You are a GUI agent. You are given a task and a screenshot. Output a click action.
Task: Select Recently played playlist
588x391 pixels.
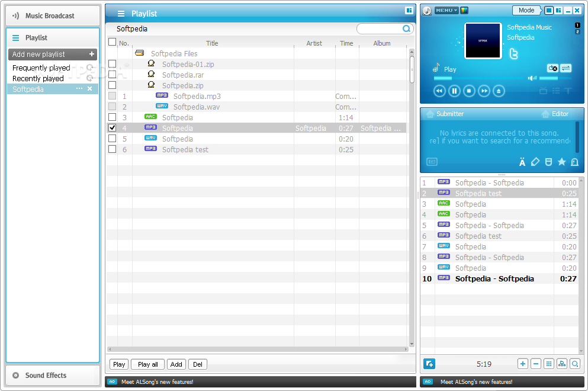[38, 78]
